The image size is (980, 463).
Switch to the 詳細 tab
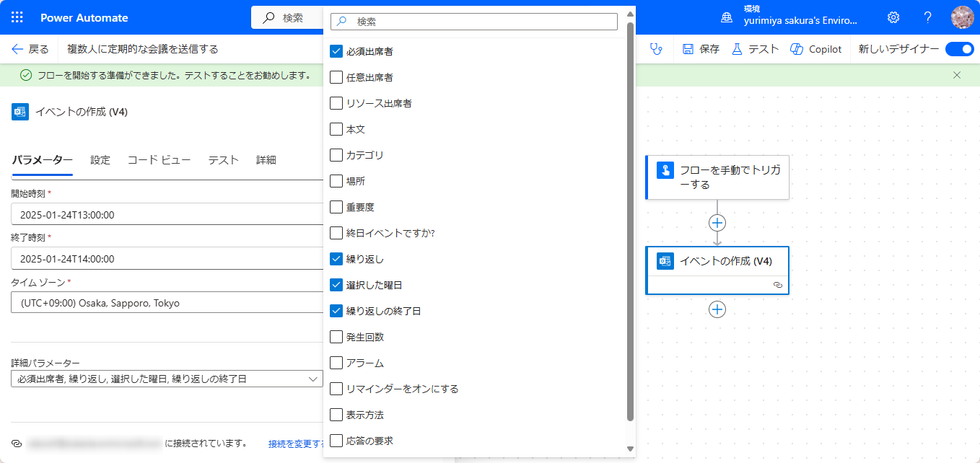266,160
